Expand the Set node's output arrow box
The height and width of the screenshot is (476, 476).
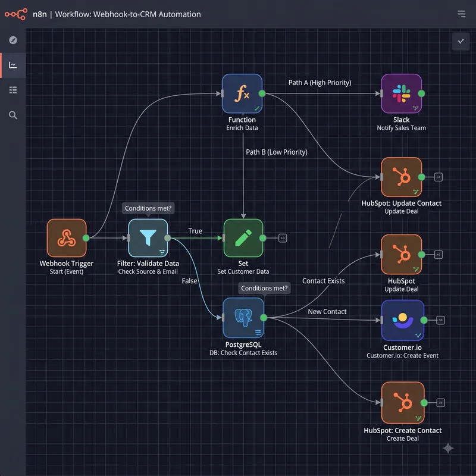[283, 238]
